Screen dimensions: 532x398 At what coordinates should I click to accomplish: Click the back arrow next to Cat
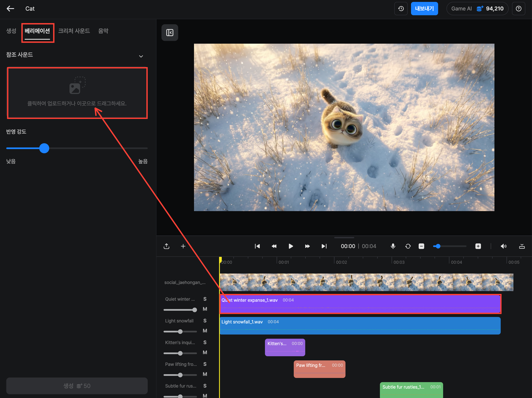pyautogui.click(x=10, y=9)
